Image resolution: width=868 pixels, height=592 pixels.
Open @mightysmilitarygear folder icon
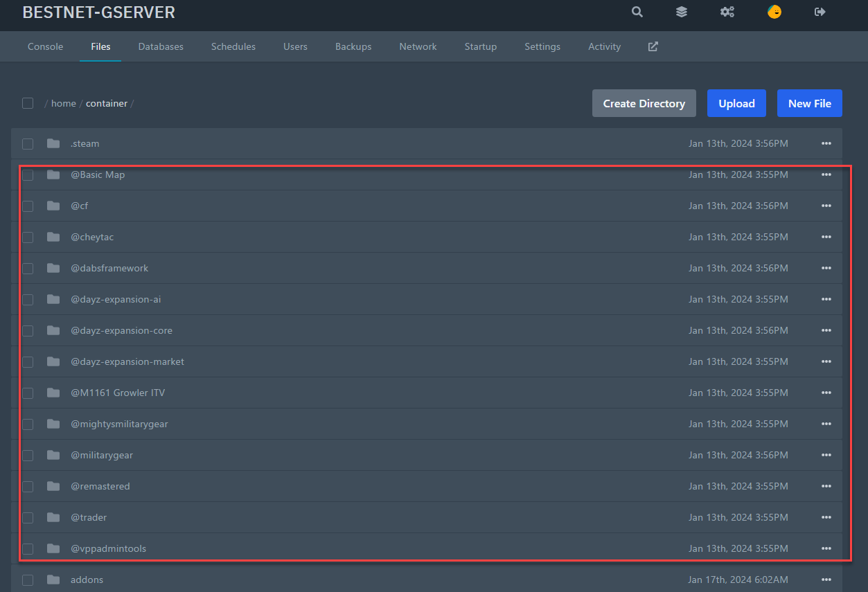pyautogui.click(x=53, y=424)
